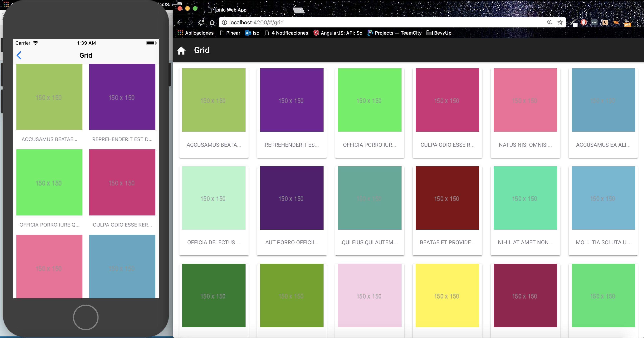Select the BEATAE ET PROVIDE card image
This screenshot has width=644, height=338.
pos(447,198)
